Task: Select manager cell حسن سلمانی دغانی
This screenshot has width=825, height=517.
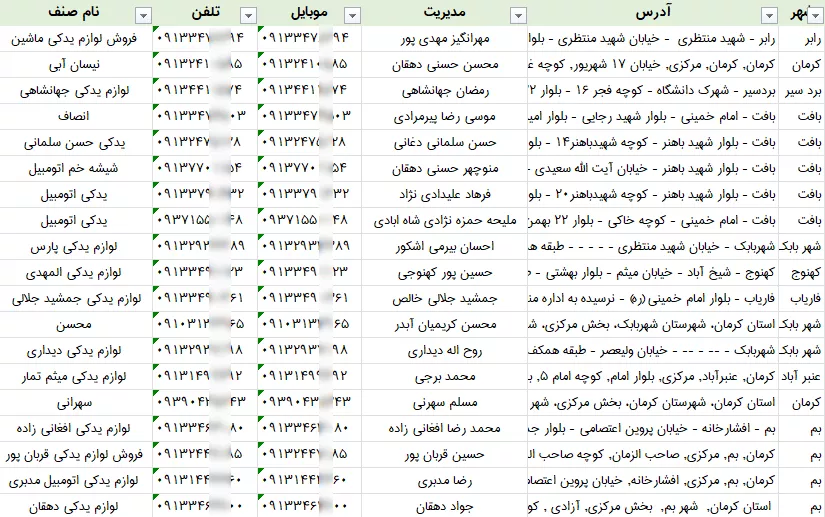Action: click(445, 143)
